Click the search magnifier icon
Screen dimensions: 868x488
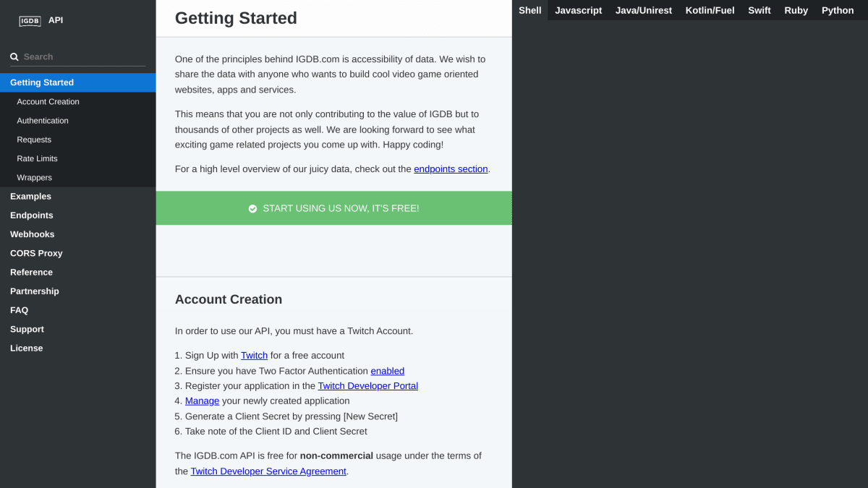[14, 56]
